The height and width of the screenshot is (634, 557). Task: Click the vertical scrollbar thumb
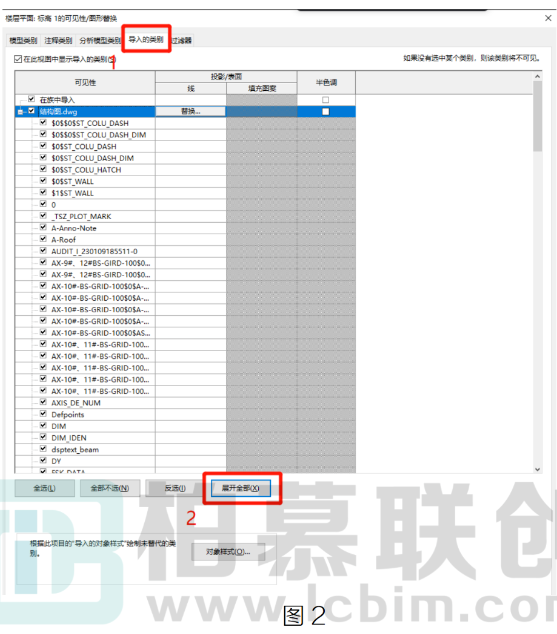pyautogui.click(x=538, y=116)
